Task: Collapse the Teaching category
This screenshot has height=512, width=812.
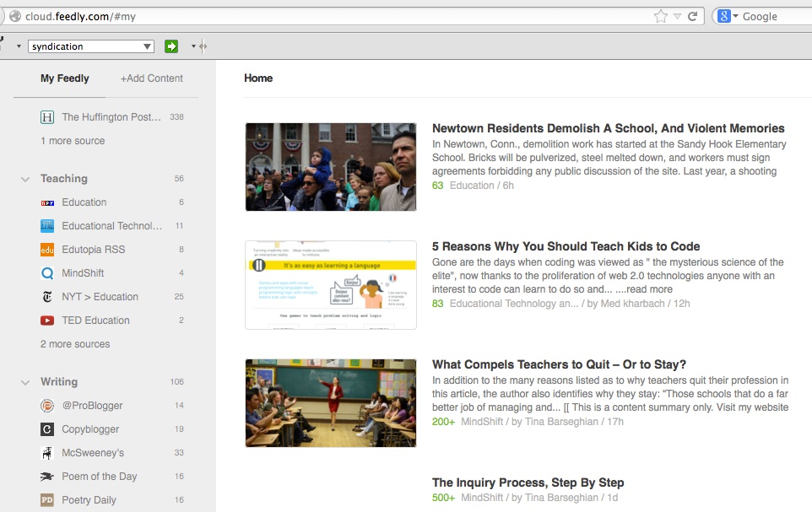Action: (25, 179)
